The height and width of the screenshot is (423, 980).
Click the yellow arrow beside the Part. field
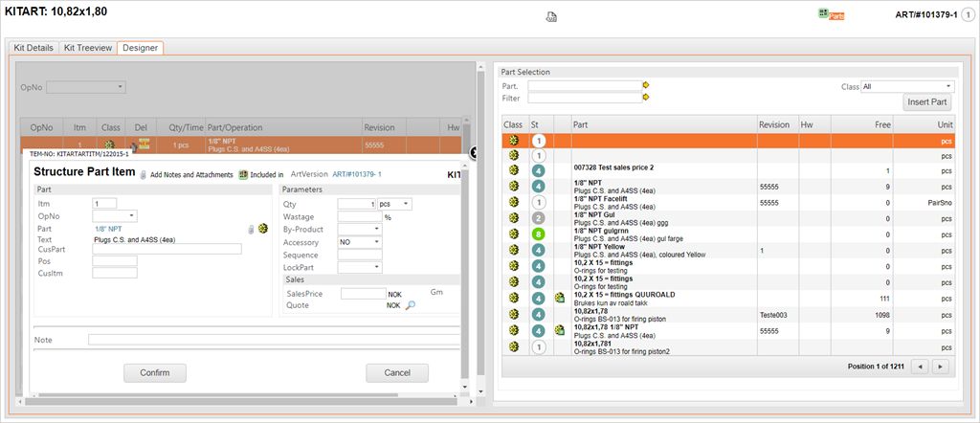646,86
